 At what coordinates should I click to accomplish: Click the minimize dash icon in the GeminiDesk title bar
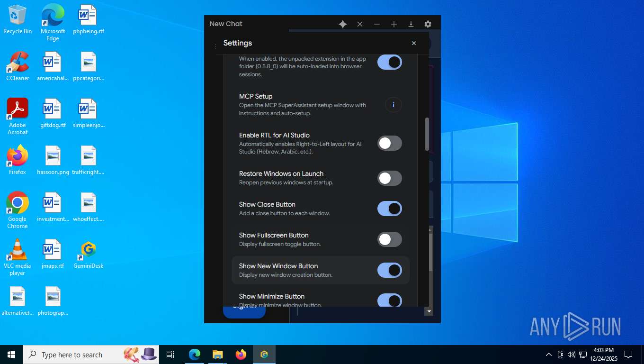(x=377, y=24)
